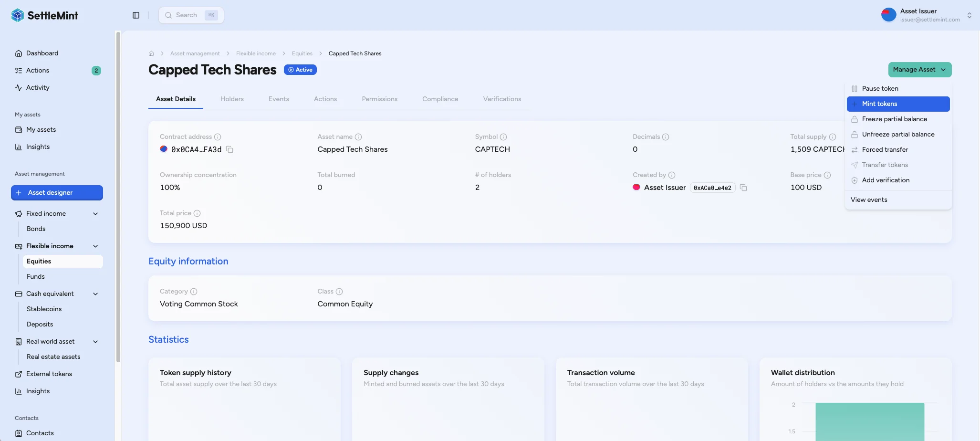
Task: Click the Decimals info icon
Action: pos(666,137)
